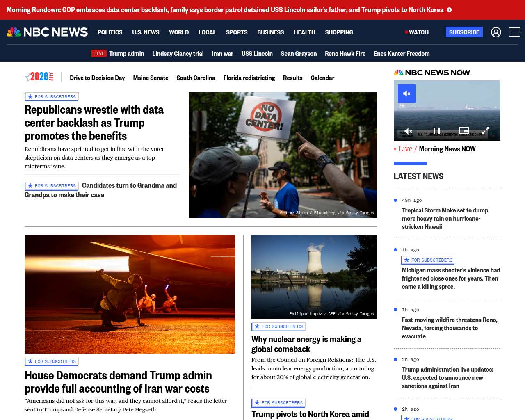Click the No Data Center protest sign photo
Viewport: 525px width, 420px height.
(x=283, y=155)
